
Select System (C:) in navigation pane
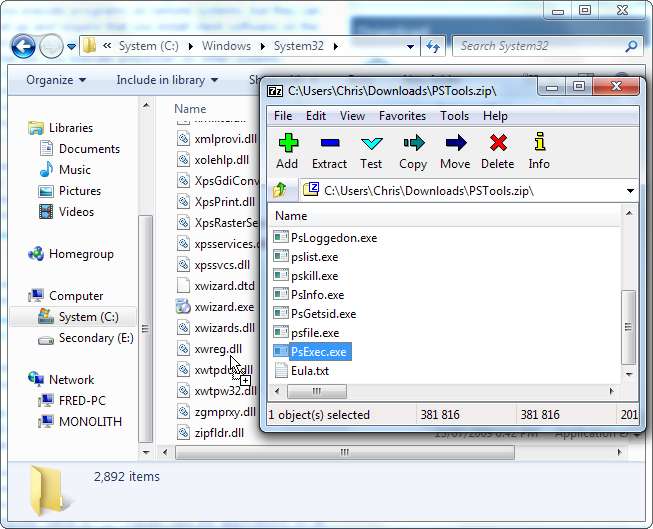coord(89,317)
